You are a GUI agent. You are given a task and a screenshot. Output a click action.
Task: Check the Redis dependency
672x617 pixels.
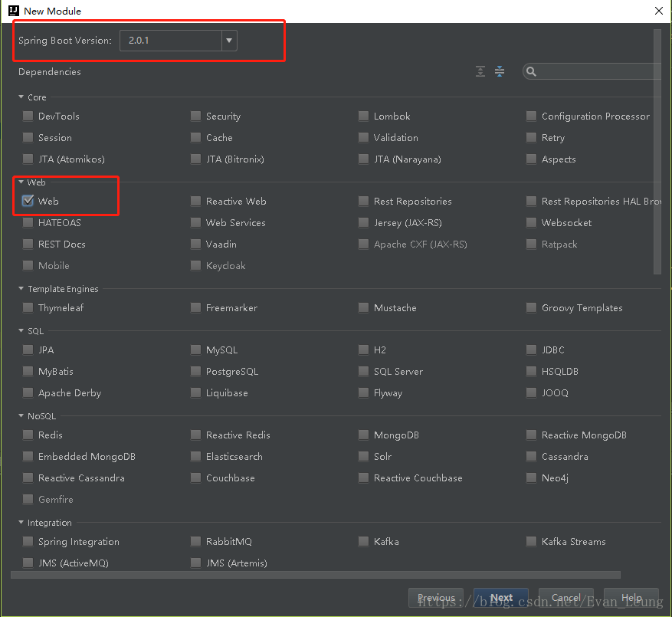(x=28, y=435)
